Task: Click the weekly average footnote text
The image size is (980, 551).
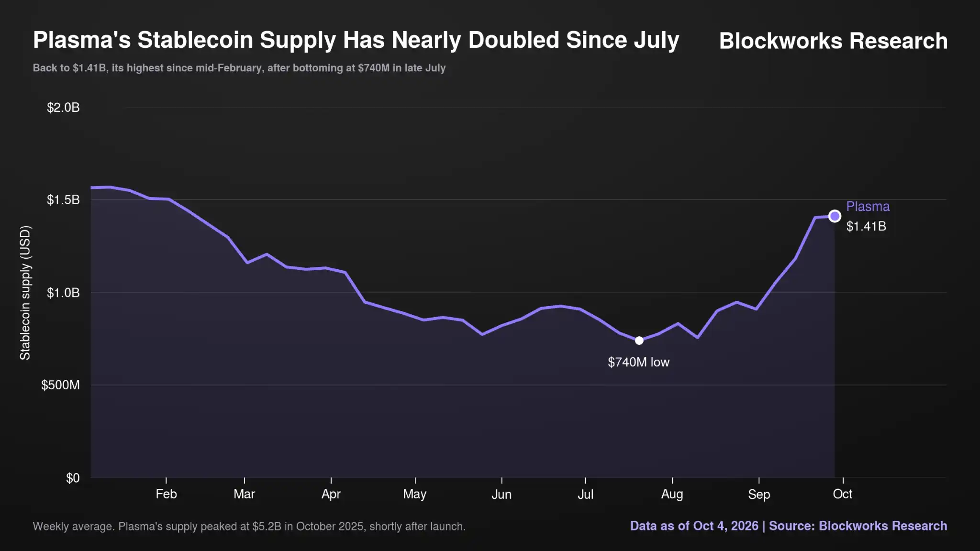Action: coord(249,526)
